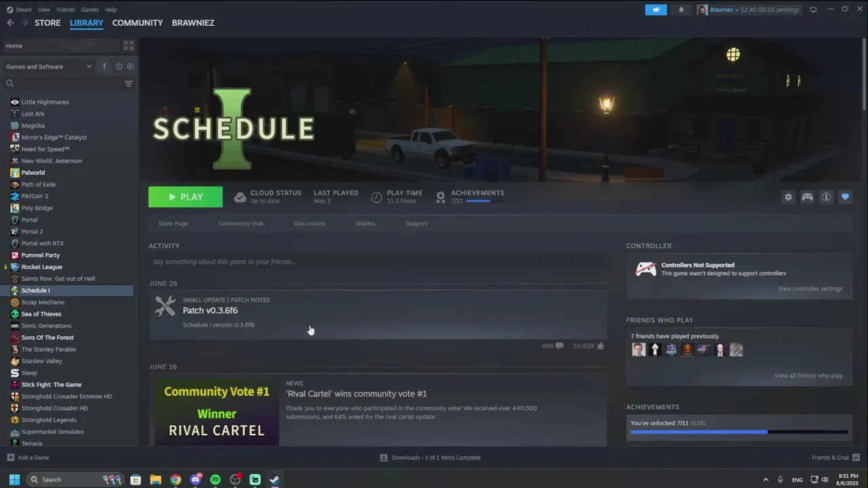Toggle the favorite heart icon
Image resolution: width=868 pixels, height=488 pixels.
pyautogui.click(x=845, y=197)
